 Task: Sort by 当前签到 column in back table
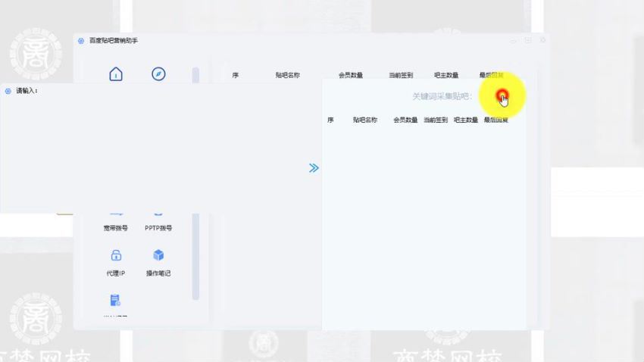[x=401, y=75]
